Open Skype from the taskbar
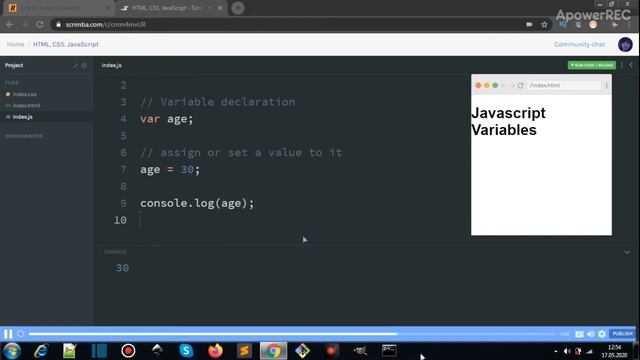Screen dimensions: 640x360 tap(186, 351)
